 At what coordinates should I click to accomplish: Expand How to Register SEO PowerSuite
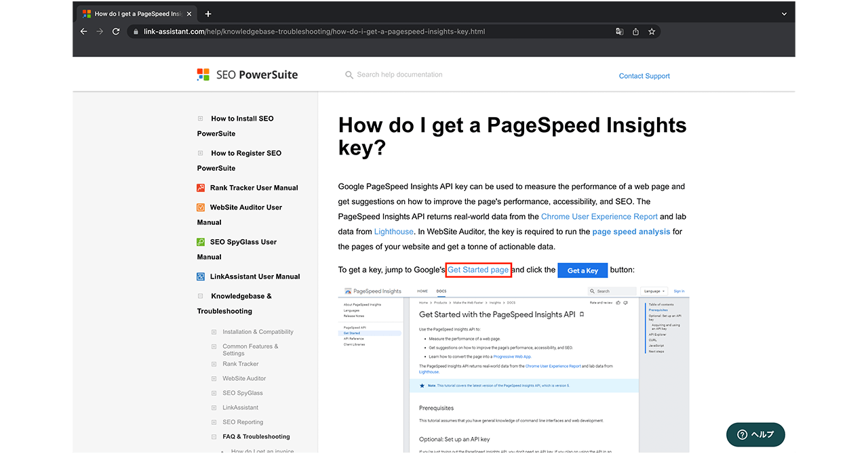[200, 153]
